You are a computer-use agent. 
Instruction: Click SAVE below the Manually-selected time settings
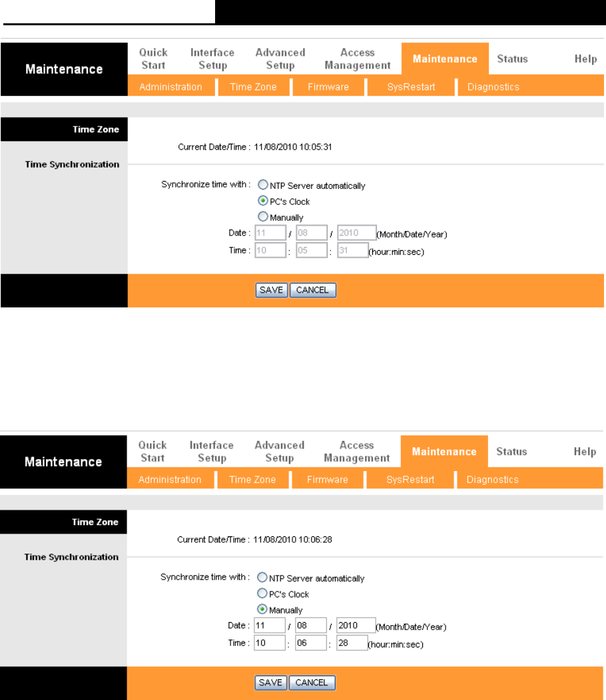coord(270,683)
